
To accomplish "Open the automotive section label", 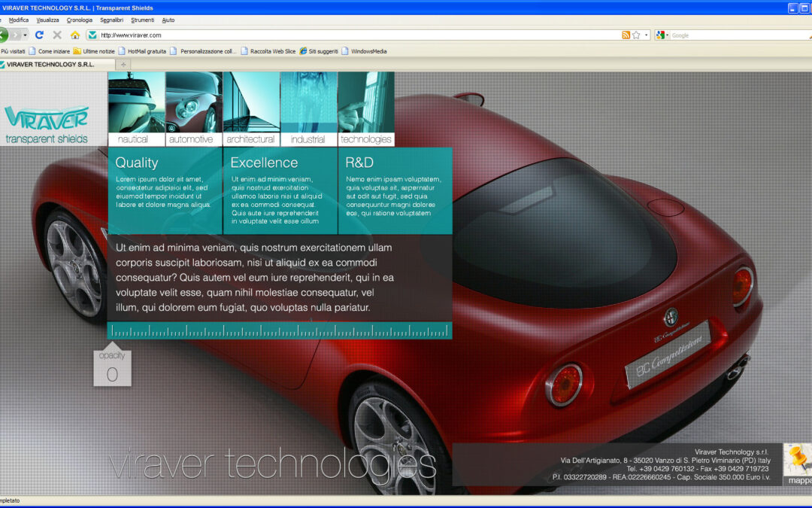I will (194, 139).
